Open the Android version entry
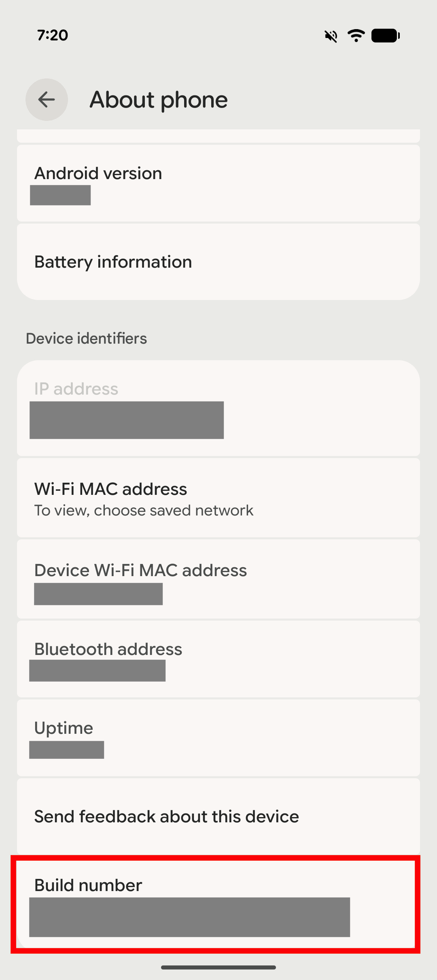 click(x=218, y=183)
